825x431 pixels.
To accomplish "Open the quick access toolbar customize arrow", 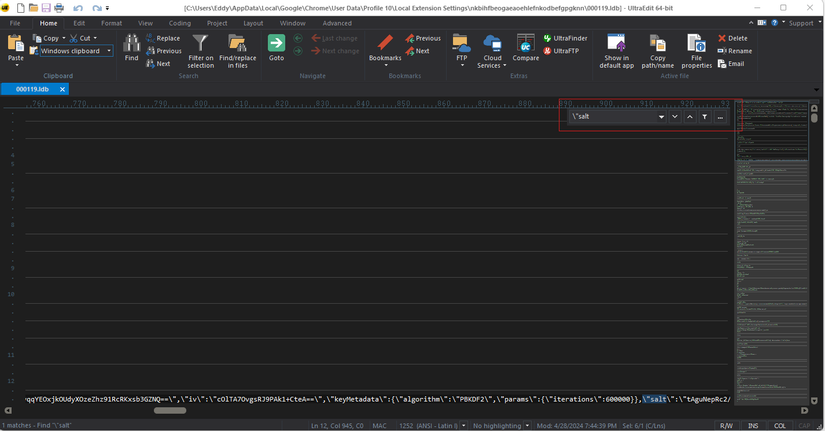I will (x=107, y=8).
